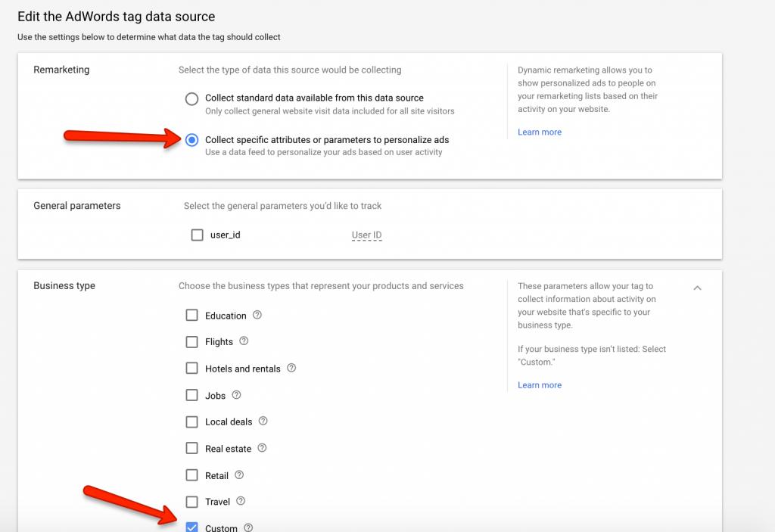Open Learn more link in Remarketing section
The image size is (775, 532).
[539, 132]
